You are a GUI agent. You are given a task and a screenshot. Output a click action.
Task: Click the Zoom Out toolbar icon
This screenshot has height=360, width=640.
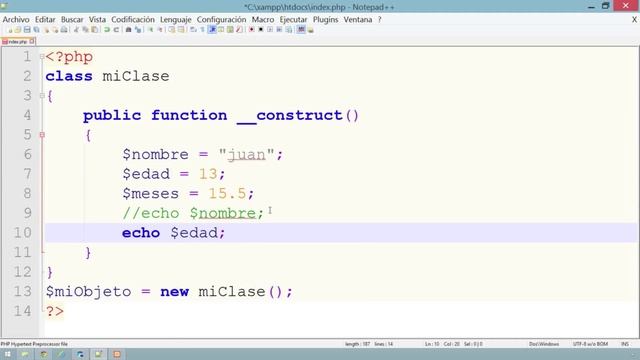[160, 30]
